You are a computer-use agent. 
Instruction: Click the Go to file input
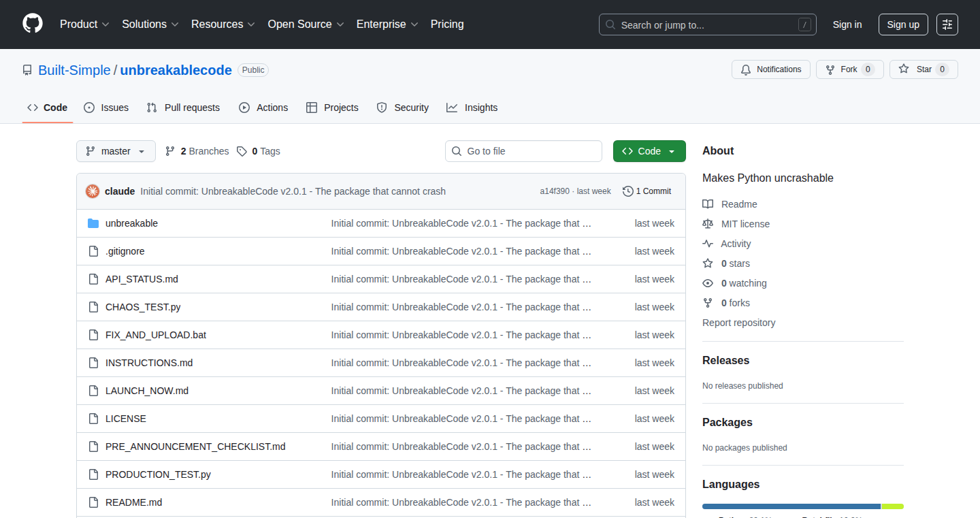(x=523, y=151)
